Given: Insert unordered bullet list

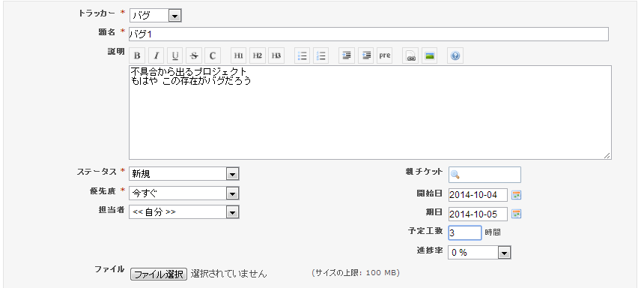Looking at the screenshot, I should point(303,55).
